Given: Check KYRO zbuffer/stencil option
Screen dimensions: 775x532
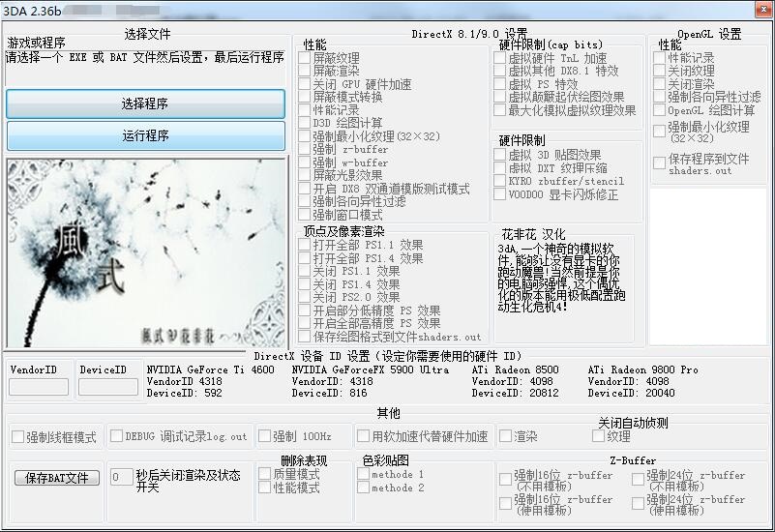Looking at the screenshot, I should pos(499,181).
